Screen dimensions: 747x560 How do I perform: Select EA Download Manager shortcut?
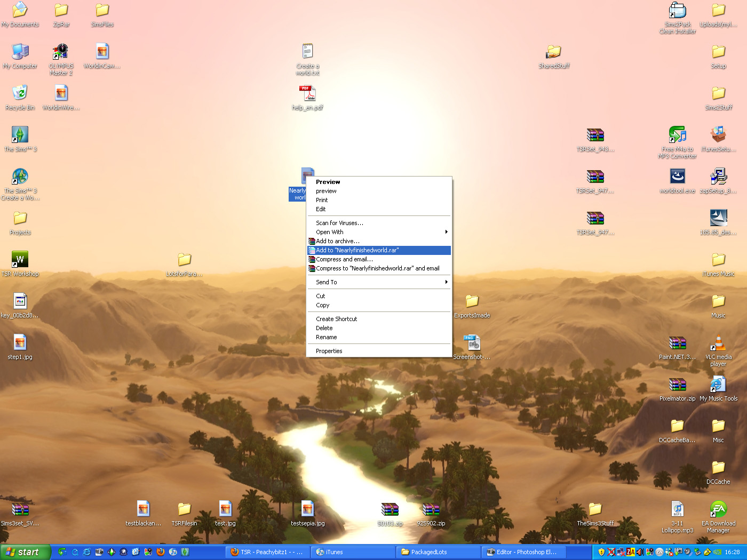[718, 510]
